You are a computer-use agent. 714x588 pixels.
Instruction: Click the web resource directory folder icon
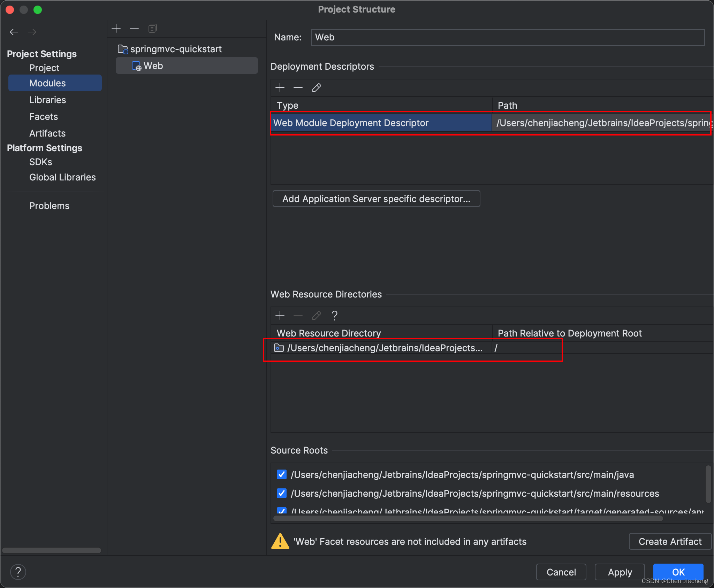[279, 348]
